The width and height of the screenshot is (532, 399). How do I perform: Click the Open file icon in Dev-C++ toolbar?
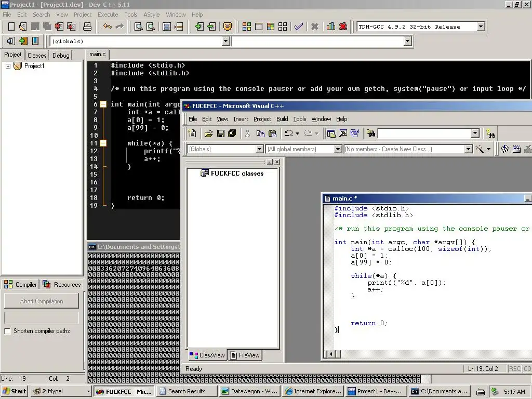23,26
